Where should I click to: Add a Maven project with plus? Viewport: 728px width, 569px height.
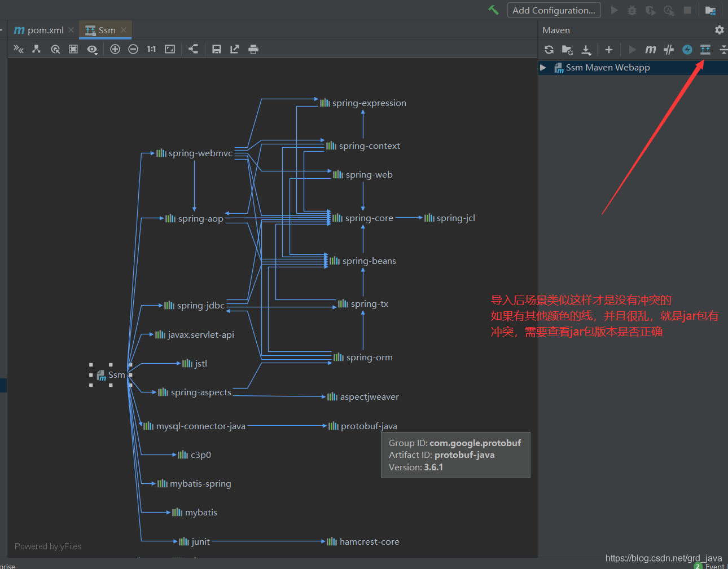click(x=609, y=50)
